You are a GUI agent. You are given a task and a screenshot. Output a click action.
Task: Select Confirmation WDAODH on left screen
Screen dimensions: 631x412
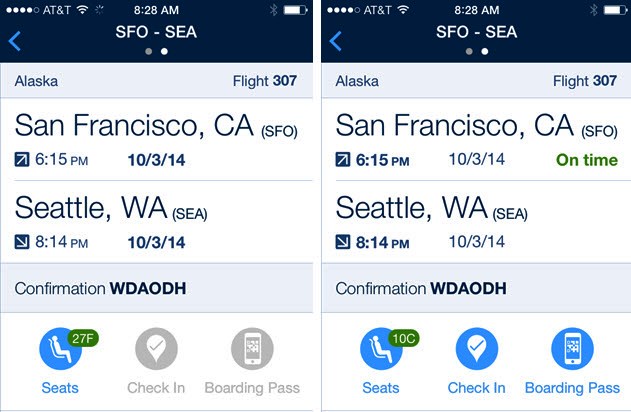click(x=101, y=289)
